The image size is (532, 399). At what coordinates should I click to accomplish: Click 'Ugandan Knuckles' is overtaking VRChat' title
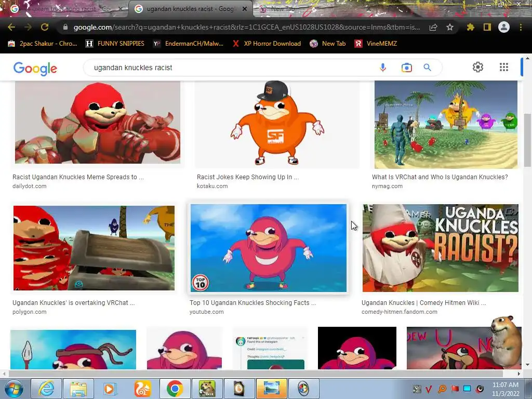pos(74,303)
